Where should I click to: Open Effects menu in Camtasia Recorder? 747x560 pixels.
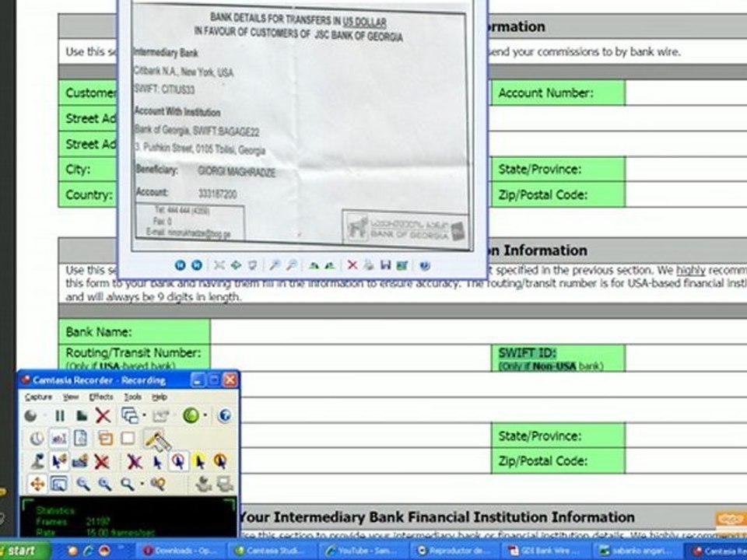pyautogui.click(x=101, y=397)
